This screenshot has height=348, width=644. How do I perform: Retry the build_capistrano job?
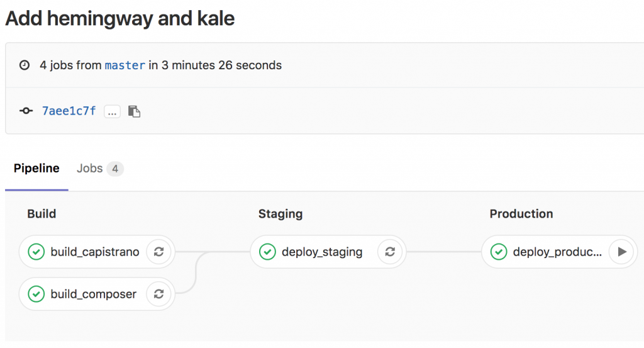[x=159, y=252]
